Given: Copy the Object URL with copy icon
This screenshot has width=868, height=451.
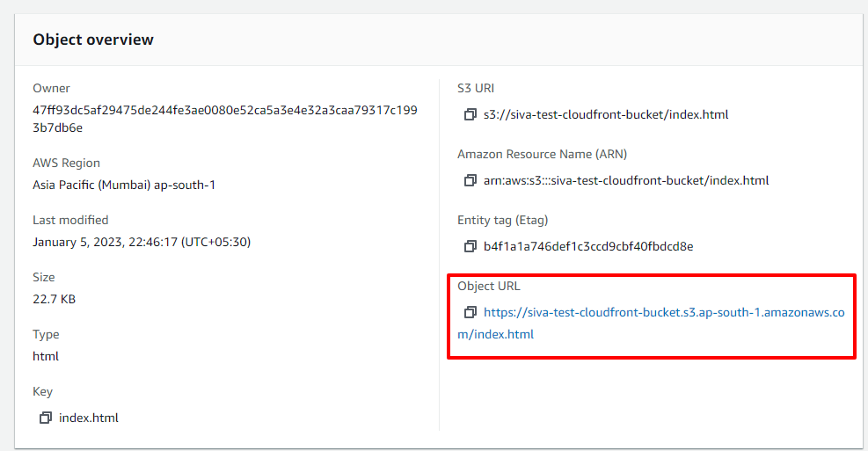Looking at the screenshot, I should point(470,312).
